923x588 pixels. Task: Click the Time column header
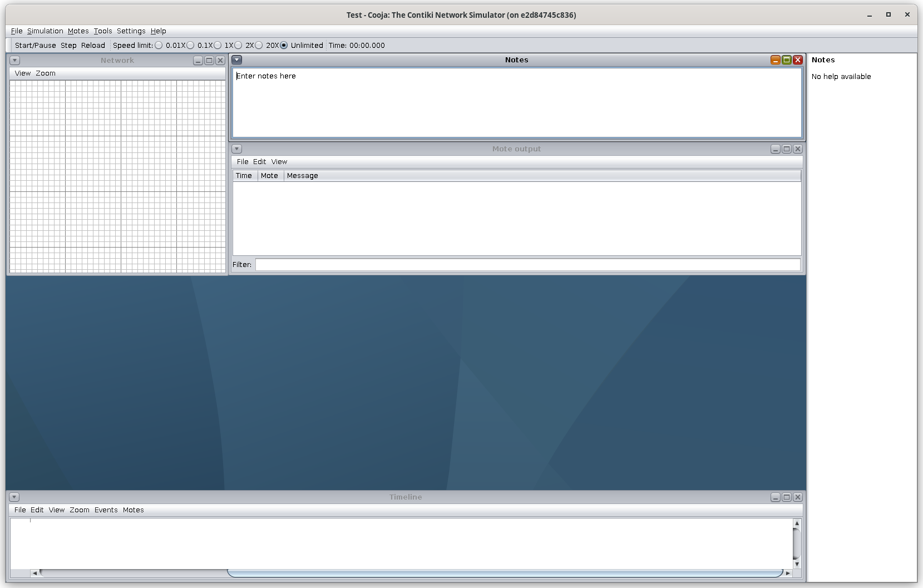click(x=245, y=176)
